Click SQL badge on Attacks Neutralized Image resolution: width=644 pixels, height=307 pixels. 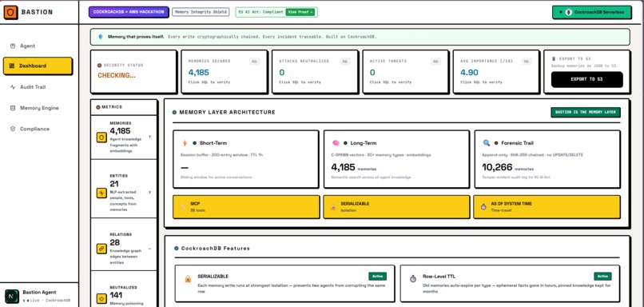click(x=345, y=62)
